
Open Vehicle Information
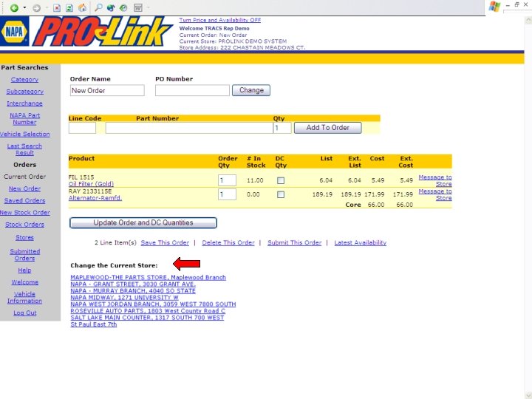[24, 298]
